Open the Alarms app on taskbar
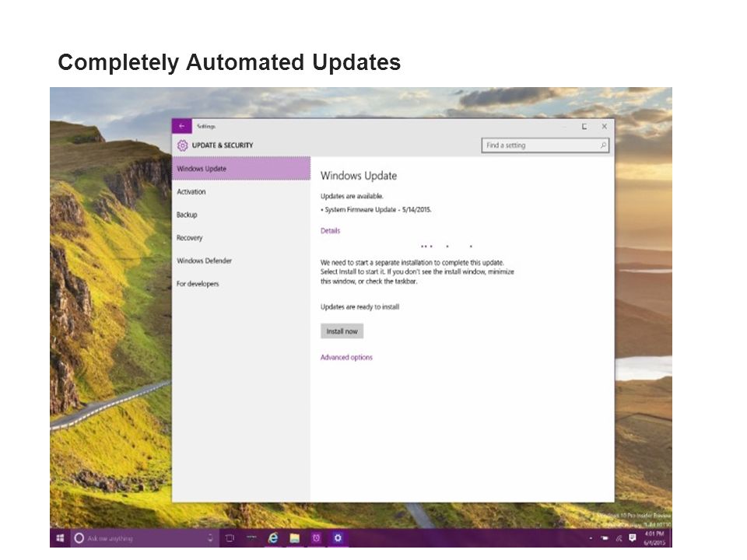This screenshot has width=747, height=560. pos(316,538)
